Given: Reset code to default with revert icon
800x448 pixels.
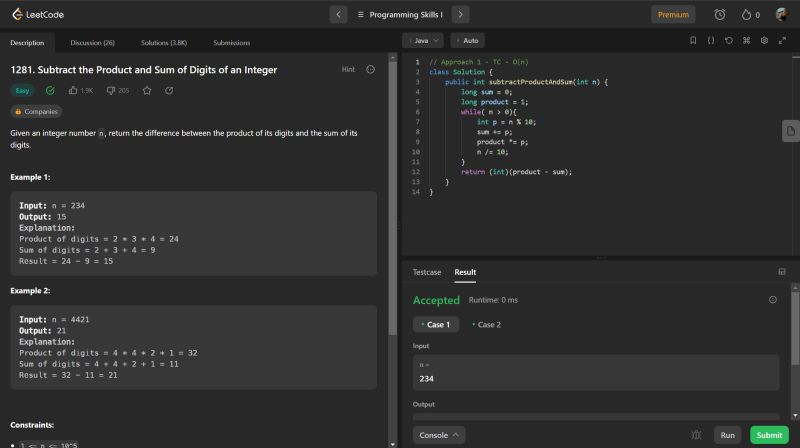Looking at the screenshot, I should tap(729, 41).
